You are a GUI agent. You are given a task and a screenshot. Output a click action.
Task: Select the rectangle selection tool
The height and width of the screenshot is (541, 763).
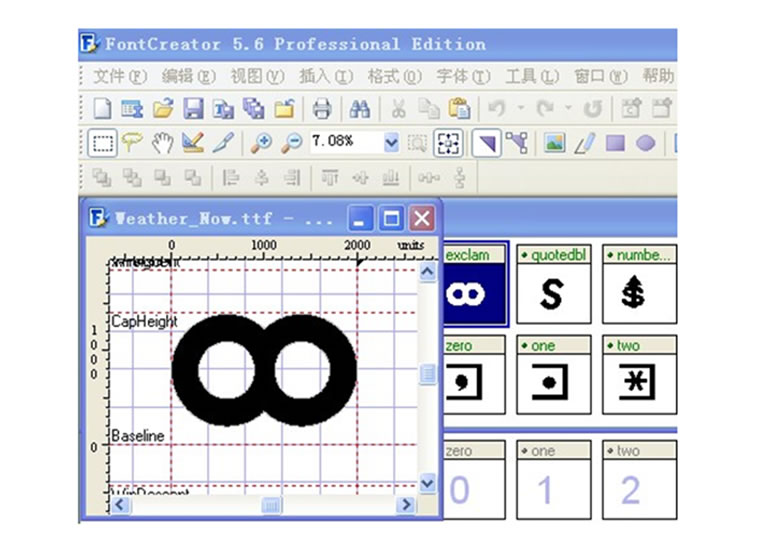point(102,143)
